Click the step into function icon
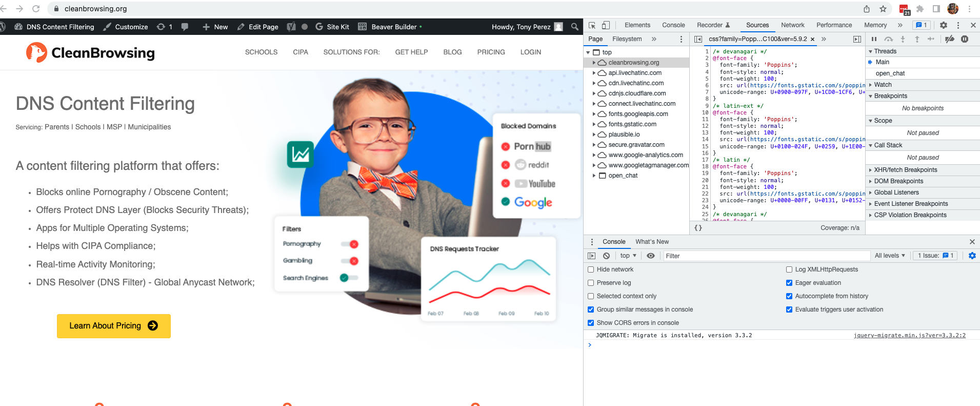980x406 pixels. coord(903,39)
